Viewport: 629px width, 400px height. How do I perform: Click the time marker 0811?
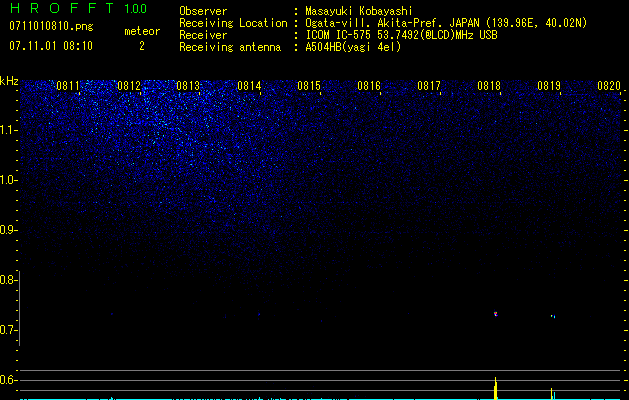(68, 86)
